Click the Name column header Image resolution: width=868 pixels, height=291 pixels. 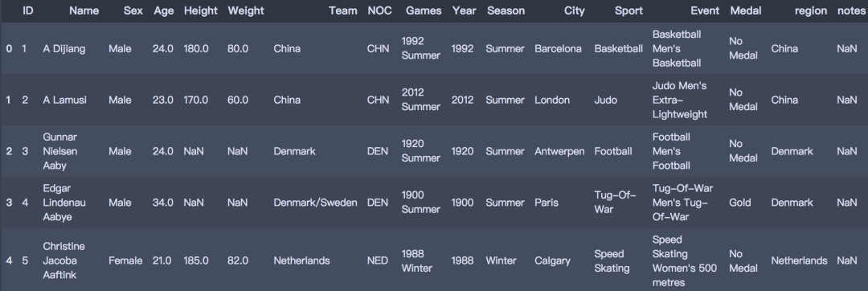tap(84, 10)
